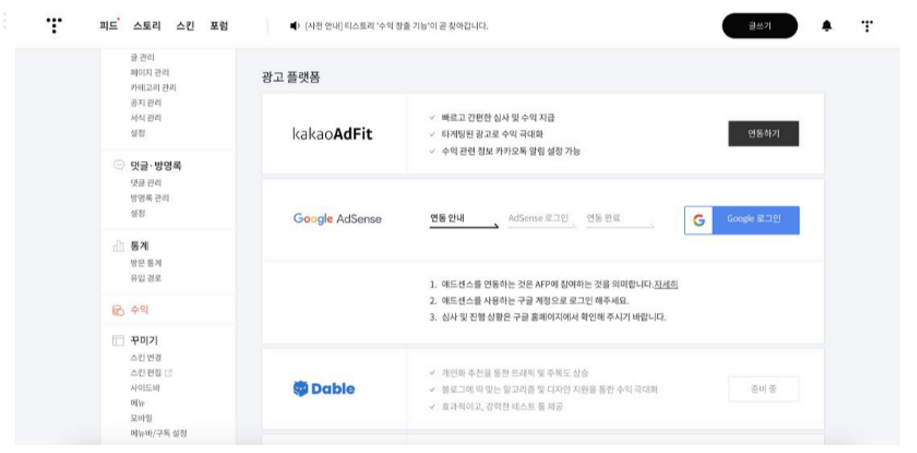Open 모바일 in sidebar
The height and width of the screenshot is (453, 917).
pyautogui.click(x=142, y=418)
